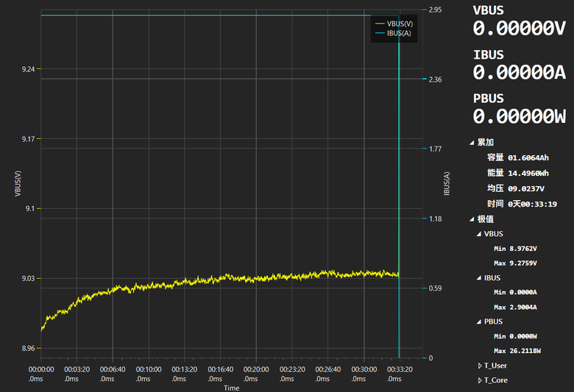Click the 00:06:40 time axis label
574x392 pixels.
point(113,374)
